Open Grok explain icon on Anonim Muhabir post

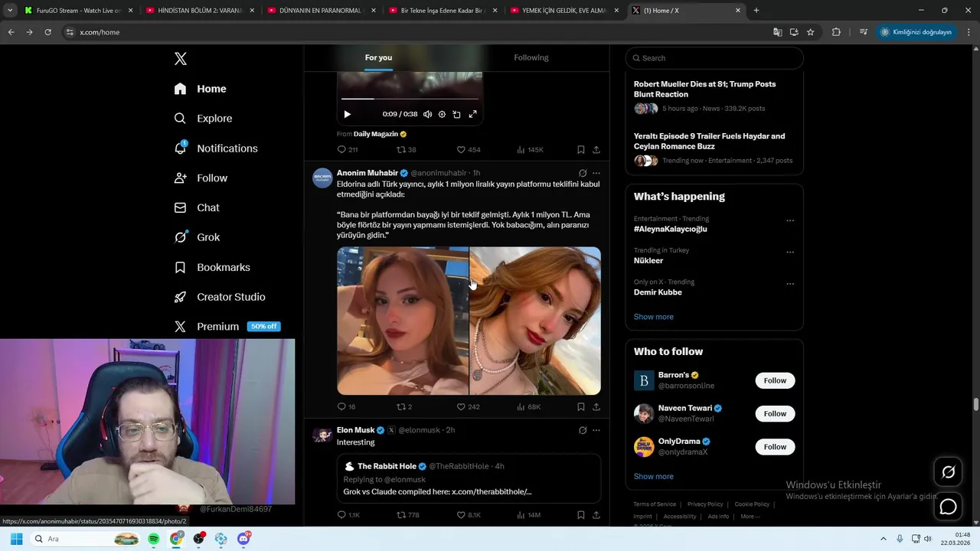pos(583,174)
